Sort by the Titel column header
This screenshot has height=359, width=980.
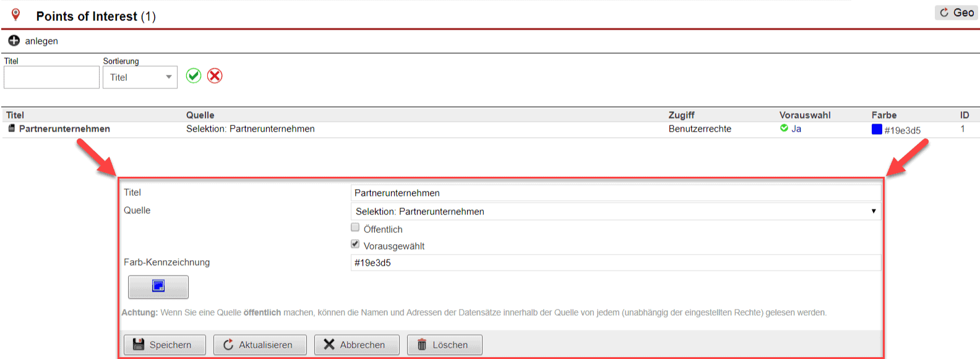pos(15,115)
